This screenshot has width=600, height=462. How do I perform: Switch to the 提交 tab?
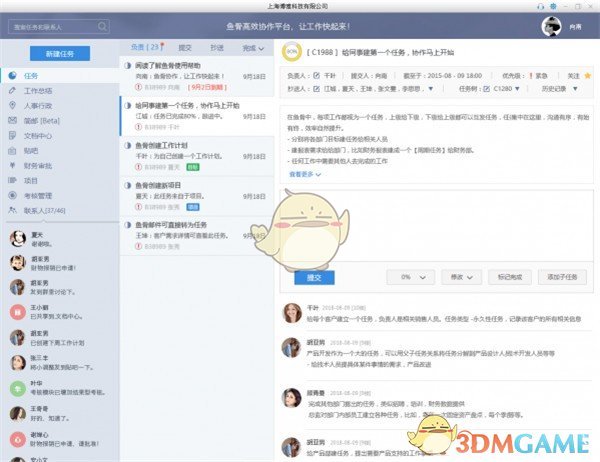(185, 48)
